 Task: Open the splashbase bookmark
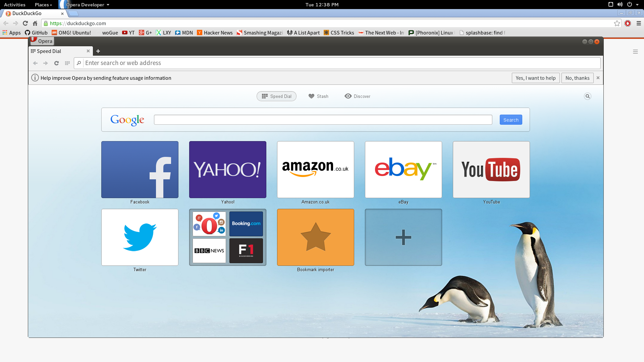(x=482, y=33)
